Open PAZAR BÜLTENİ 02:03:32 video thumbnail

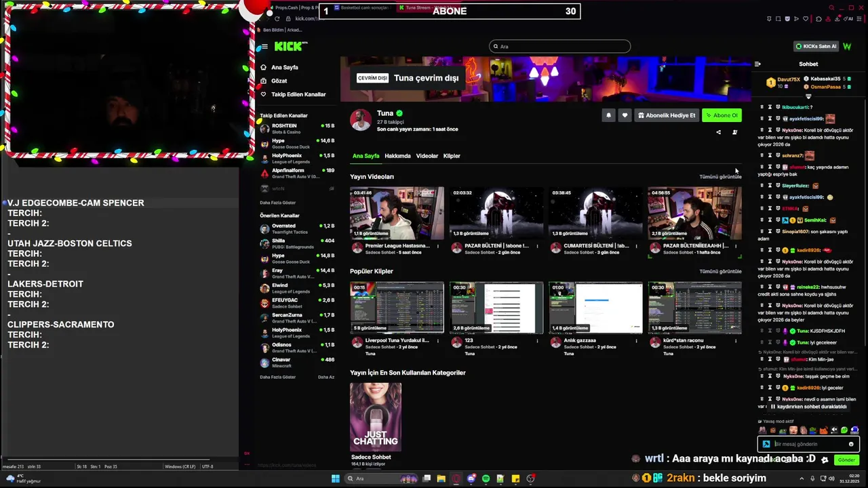click(496, 213)
